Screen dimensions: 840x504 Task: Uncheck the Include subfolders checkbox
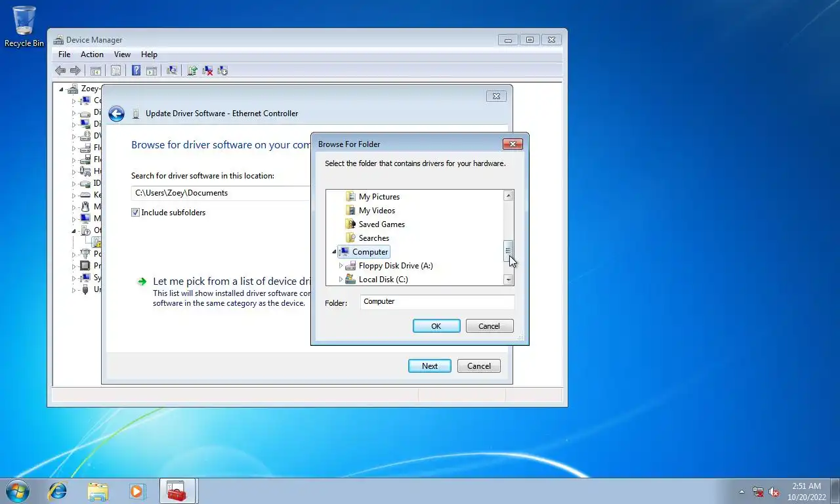tap(135, 213)
